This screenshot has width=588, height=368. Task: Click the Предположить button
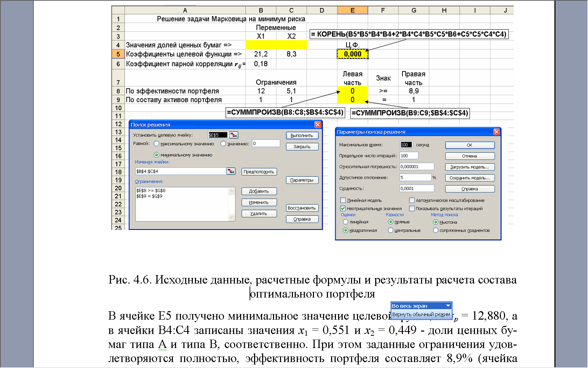point(259,172)
